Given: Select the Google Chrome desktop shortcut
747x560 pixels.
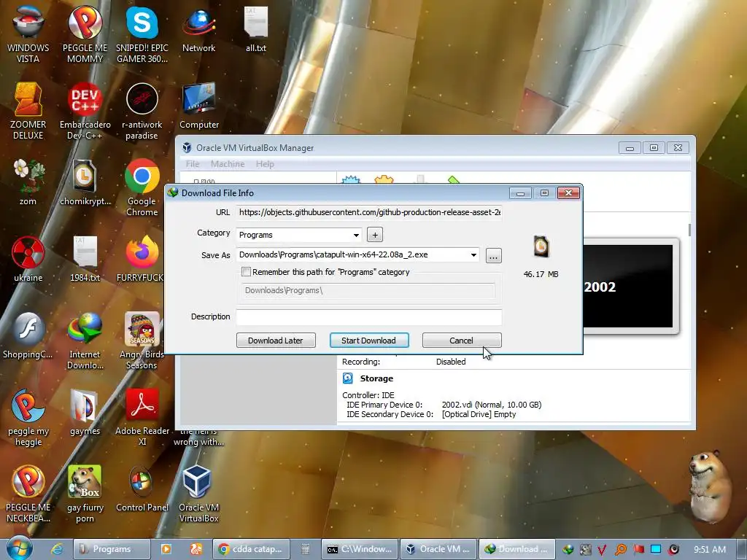Looking at the screenshot, I should [142, 187].
